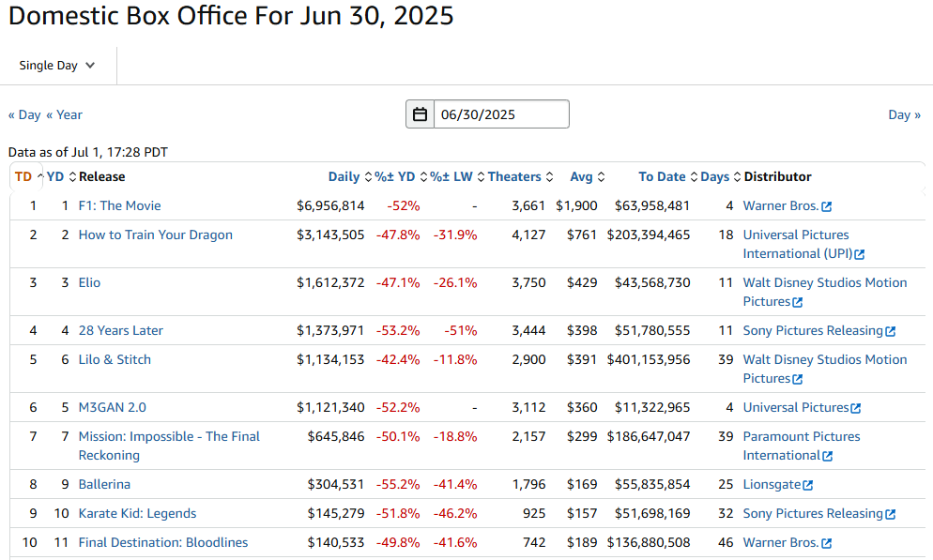Click sort arrows next to Avg header
The width and height of the screenshot is (933, 560).
(x=601, y=176)
